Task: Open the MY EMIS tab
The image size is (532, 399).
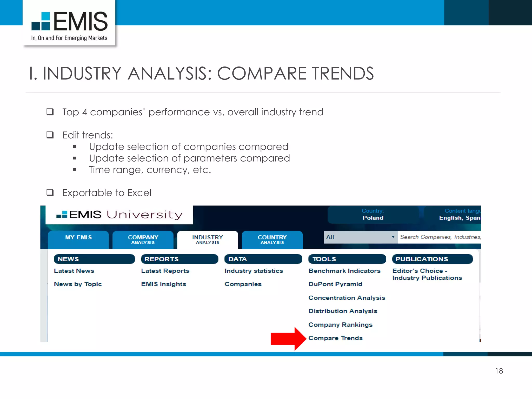Action: pos(78,240)
